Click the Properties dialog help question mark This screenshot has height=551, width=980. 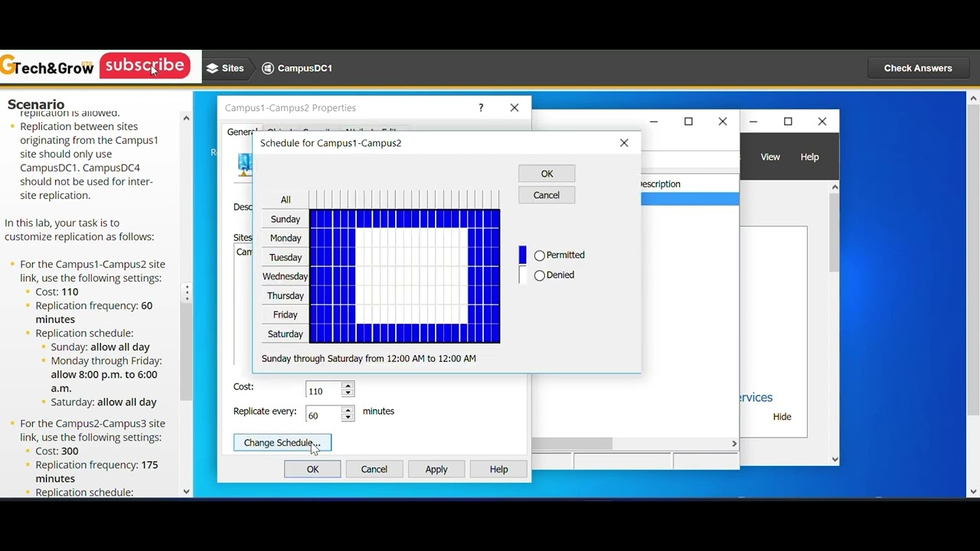(481, 108)
